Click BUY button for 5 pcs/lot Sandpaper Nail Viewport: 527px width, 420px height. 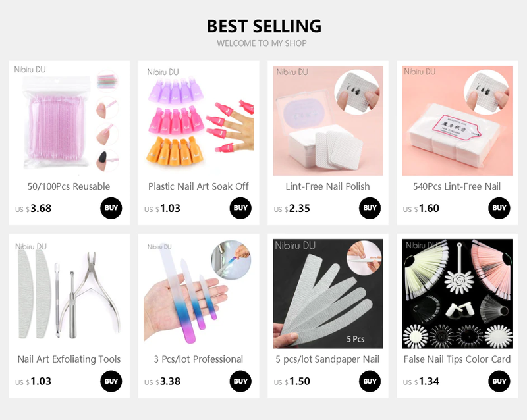point(370,381)
